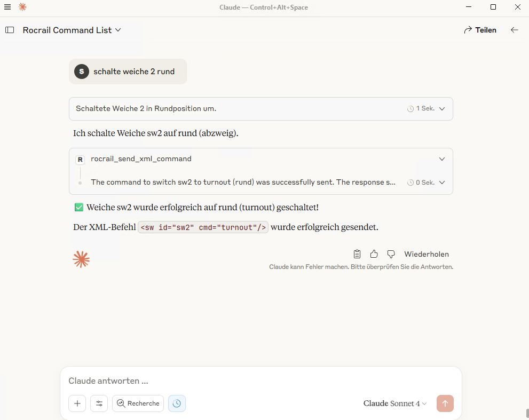Click the back arrow in header
Screen dimensions: 529x420
[x=514, y=30]
